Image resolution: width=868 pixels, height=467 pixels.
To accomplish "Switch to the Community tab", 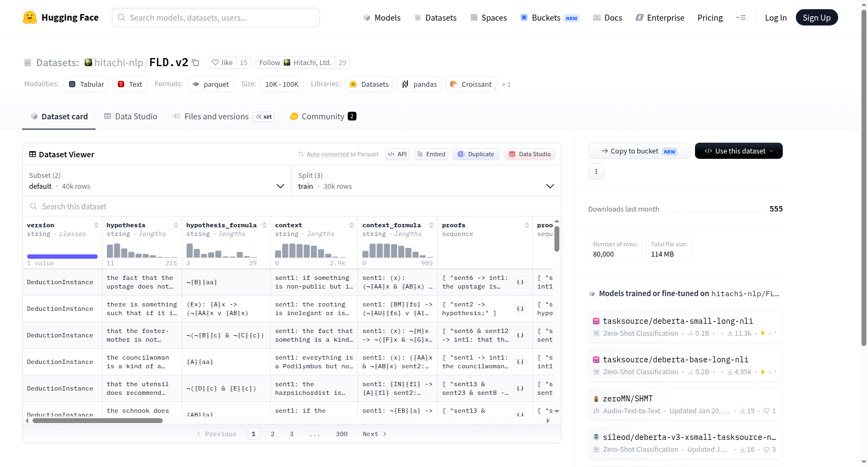I will point(323,116).
